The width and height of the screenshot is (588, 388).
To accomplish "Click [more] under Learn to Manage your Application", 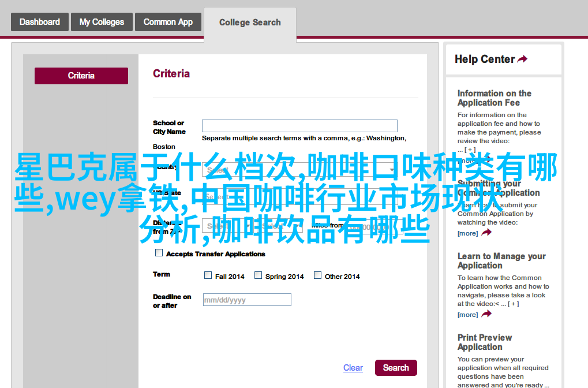I will point(467,315).
